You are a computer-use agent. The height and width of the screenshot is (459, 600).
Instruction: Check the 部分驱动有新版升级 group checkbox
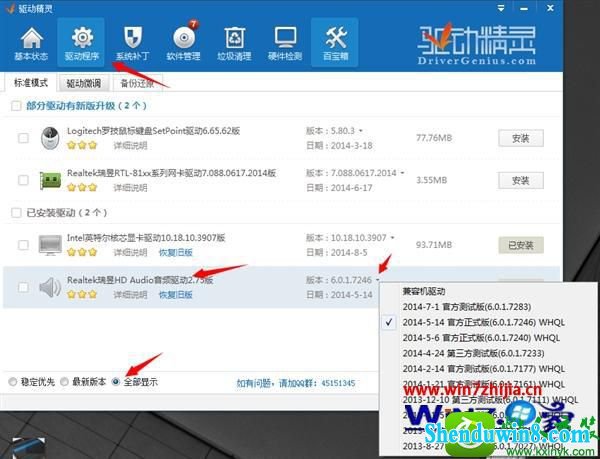(x=16, y=106)
